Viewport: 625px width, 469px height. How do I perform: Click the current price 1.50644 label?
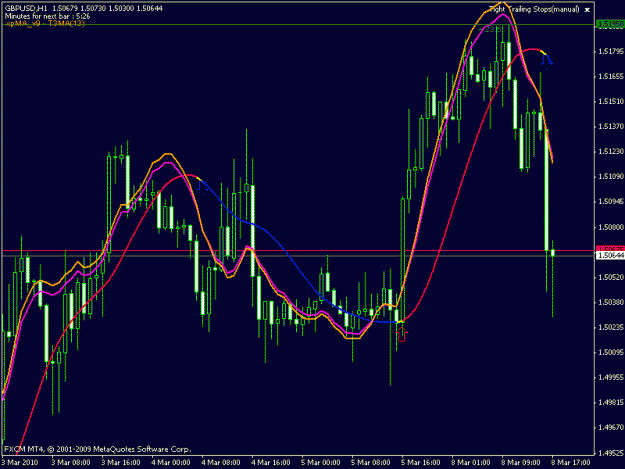click(610, 255)
